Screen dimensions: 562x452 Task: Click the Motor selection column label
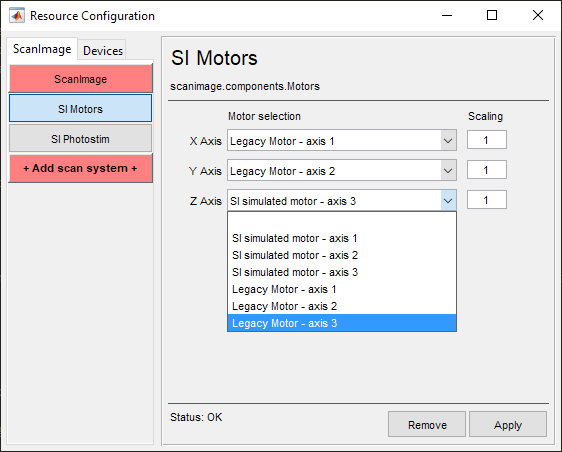click(265, 116)
